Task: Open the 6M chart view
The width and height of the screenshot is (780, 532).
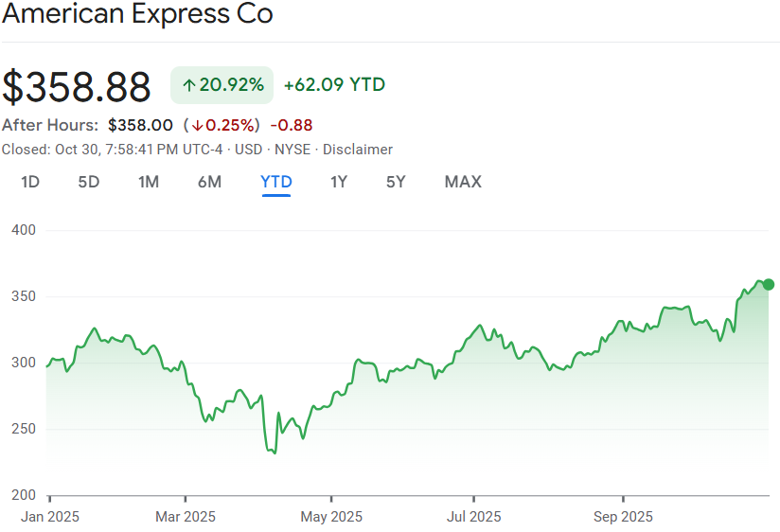Action: click(209, 182)
